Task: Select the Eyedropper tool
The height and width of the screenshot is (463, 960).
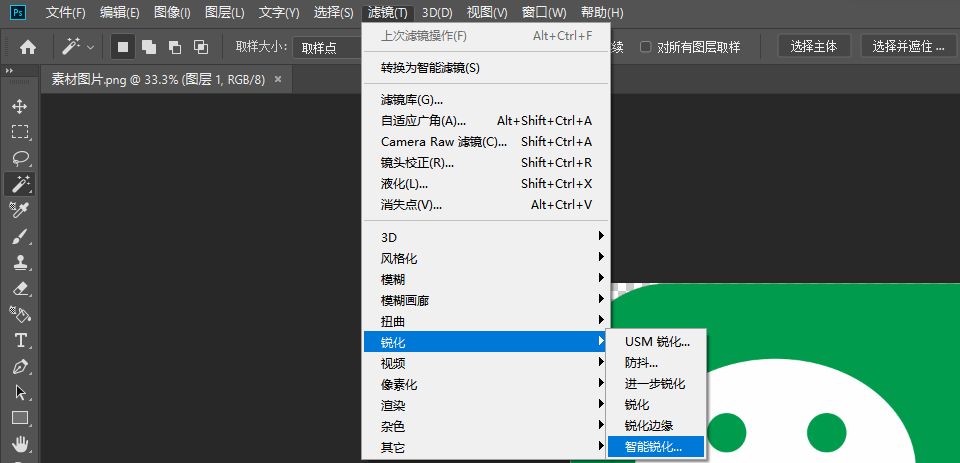Action: [20, 210]
